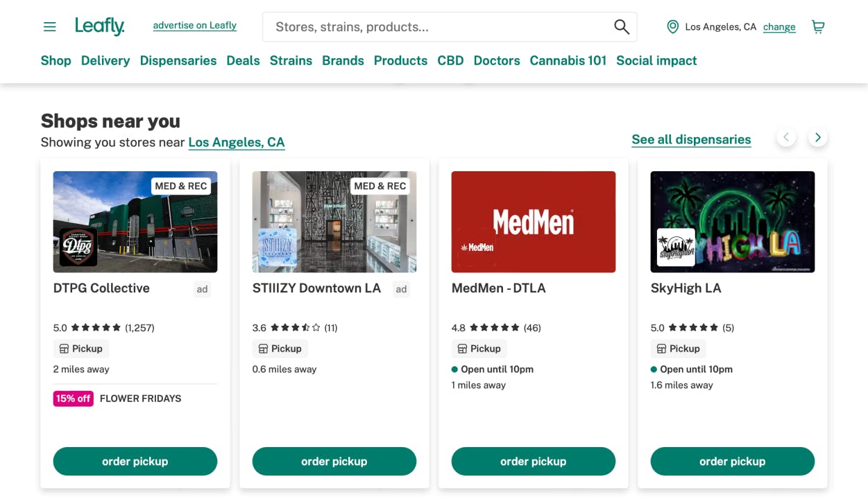Viewport: 868px width, 497px height.
Task: Click the '1.6 miles away' distance text
Action: (682, 385)
